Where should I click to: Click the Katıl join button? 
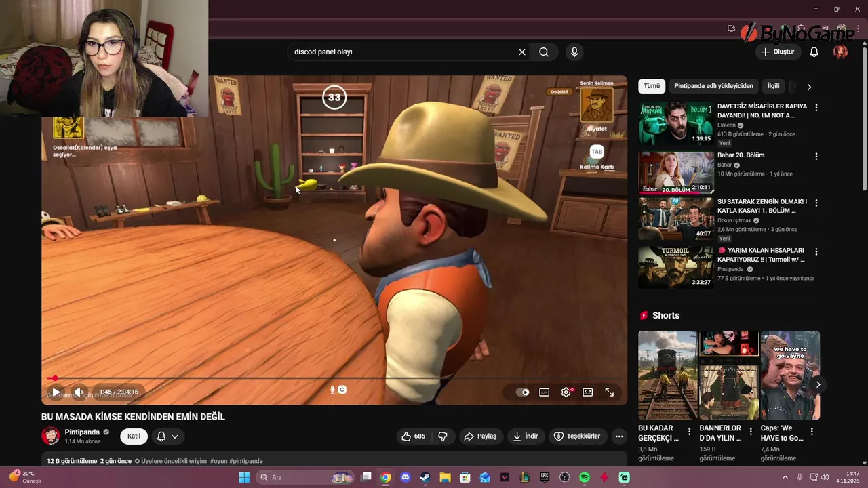tap(134, 436)
